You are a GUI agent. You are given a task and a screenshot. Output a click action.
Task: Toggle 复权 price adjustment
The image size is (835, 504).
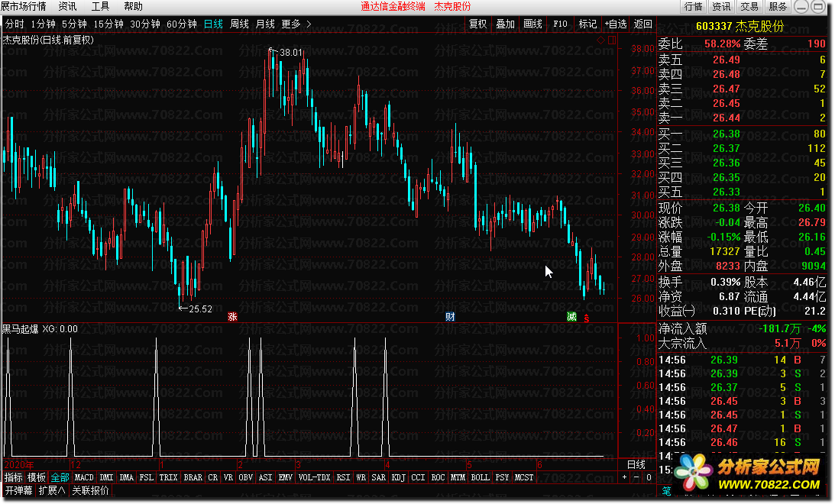pos(477,24)
